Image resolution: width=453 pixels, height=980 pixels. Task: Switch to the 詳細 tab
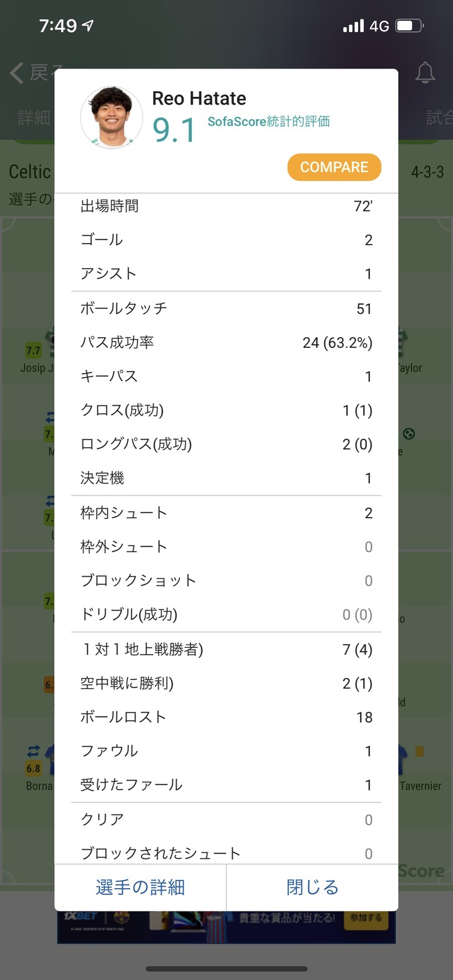33,118
